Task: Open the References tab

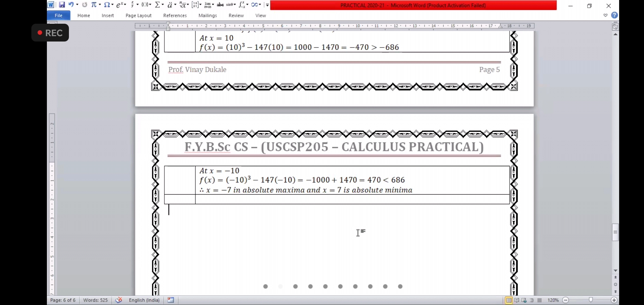Action: point(175,16)
